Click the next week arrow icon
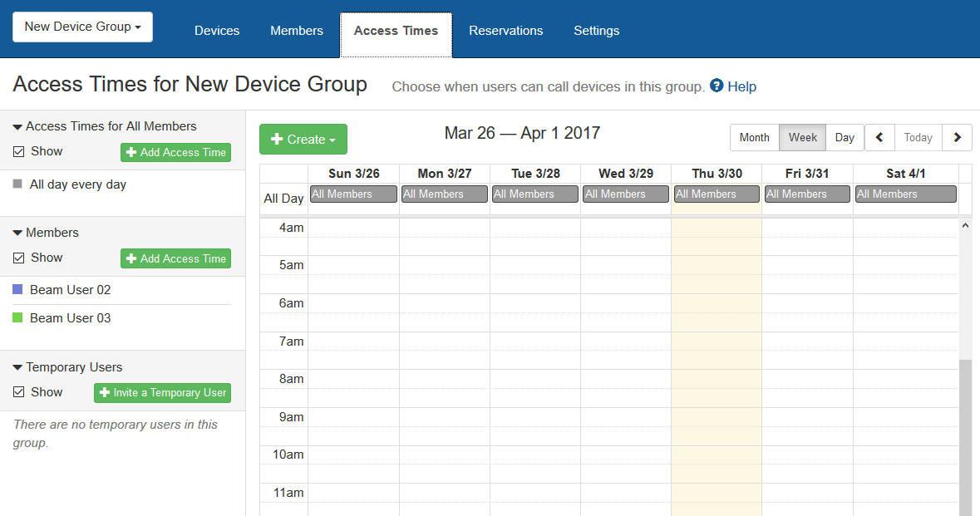This screenshot has height=516, width=980. pyautogui.click(x=957, y=138)
